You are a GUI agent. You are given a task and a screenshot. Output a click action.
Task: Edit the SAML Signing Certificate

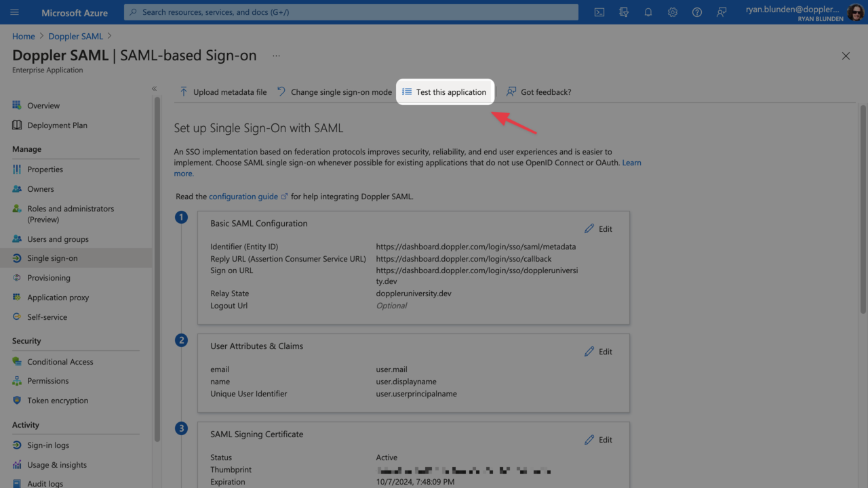(599, 440)
